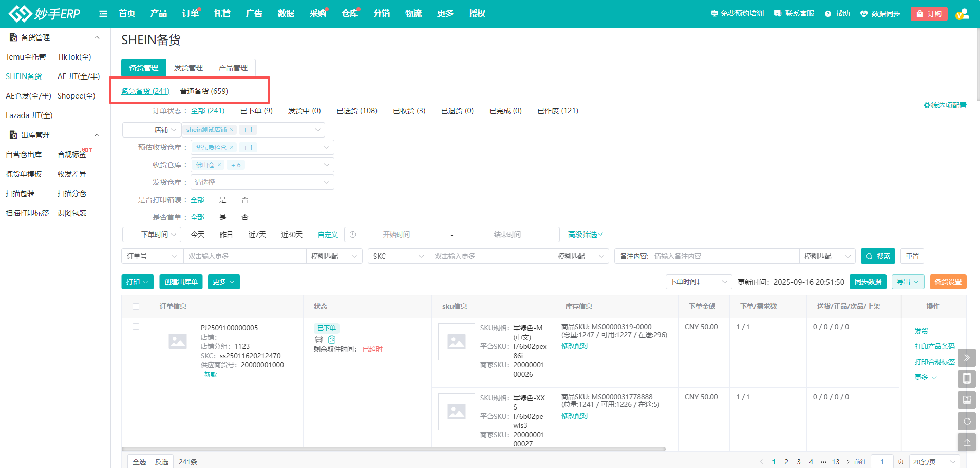The height and width of the screenshot is (468, 980).
Task: Click 联系客服 in header
Action: tap(794, 14)
